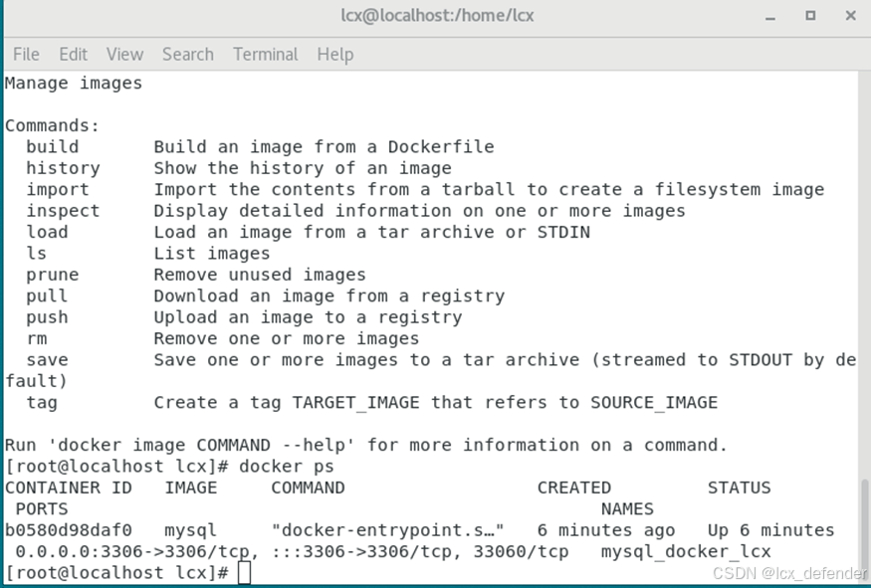Open the File menu
871x588 pixels.
tap(26, 55)
